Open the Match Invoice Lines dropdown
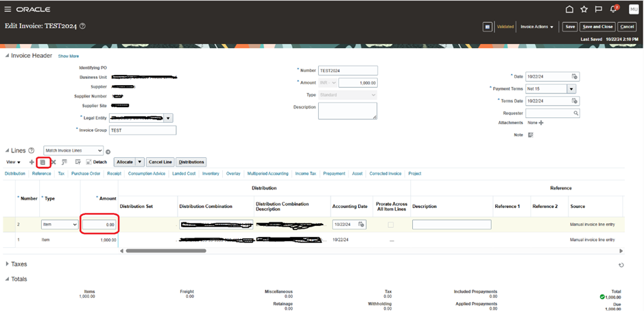Image resolution: width=644 pixels, height=311 pixels. [73, 150]
